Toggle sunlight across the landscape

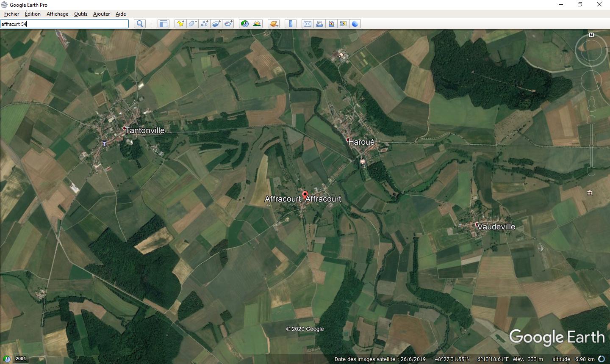click(257, 24)
